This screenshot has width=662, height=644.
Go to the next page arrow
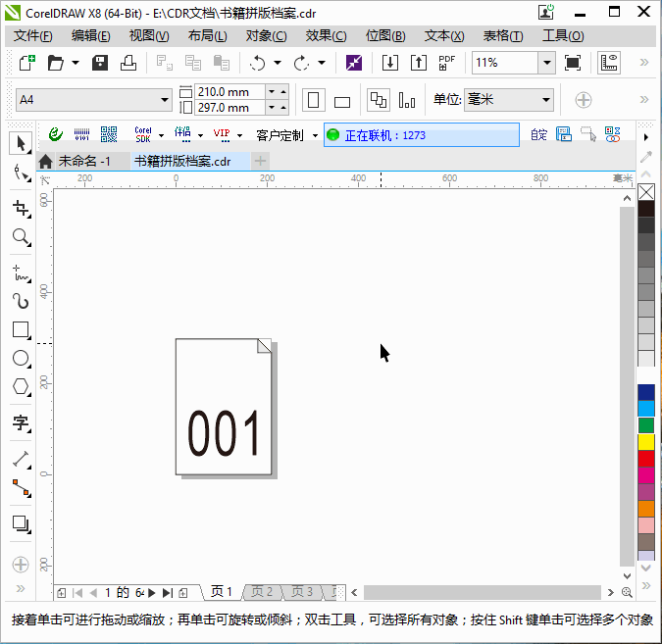[x=152, y=593]
